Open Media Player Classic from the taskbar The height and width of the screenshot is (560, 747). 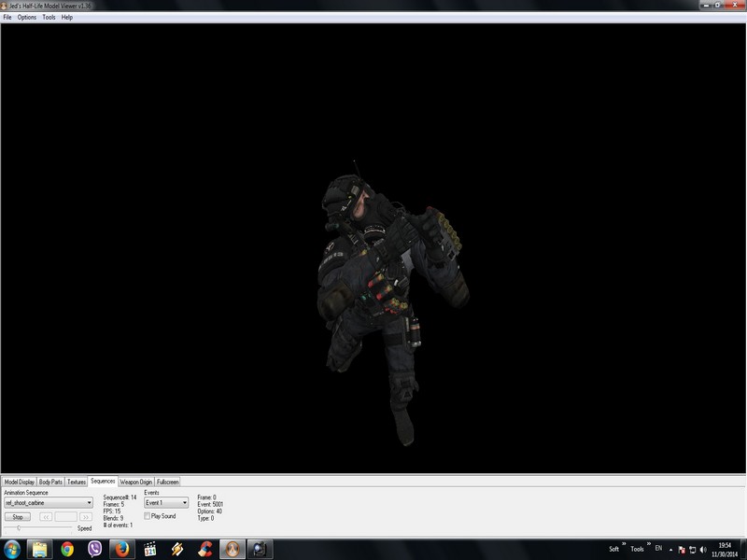(149, 550)
